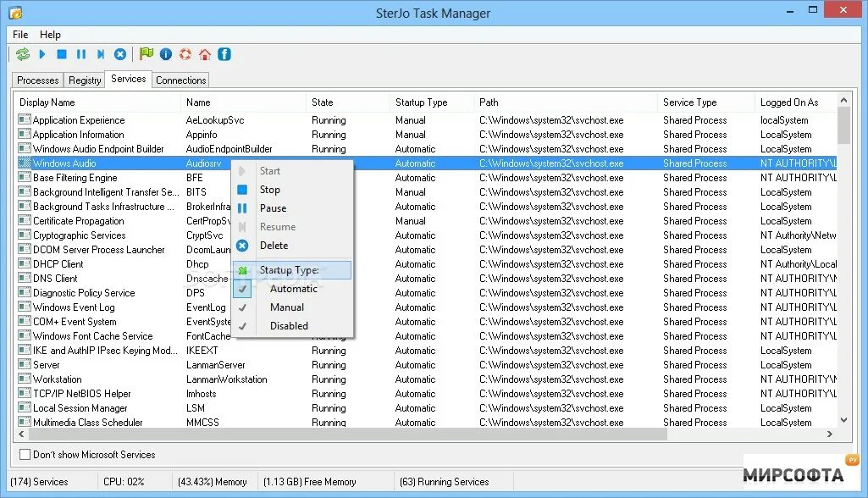Select the Diagnostic Policy Service row
The height and width of the screenshot is (498, 868).
(x=426, y=293)
